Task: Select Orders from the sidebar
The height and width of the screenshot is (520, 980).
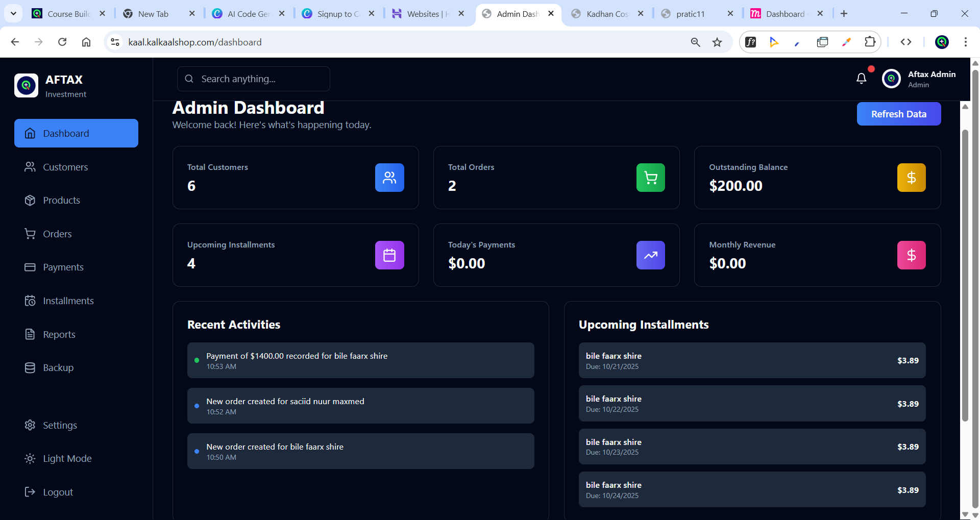Action: tap(57, 234)
